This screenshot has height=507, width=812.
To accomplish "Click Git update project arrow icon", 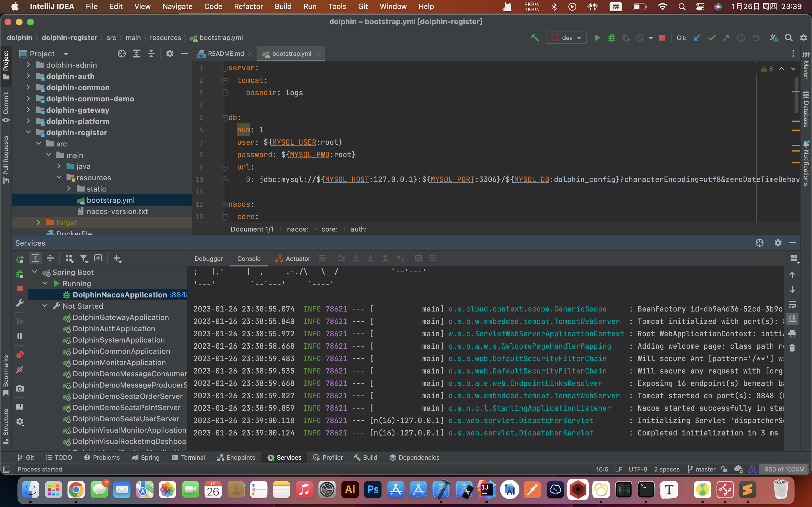I will pyautogui.click(x=697, y=37).
